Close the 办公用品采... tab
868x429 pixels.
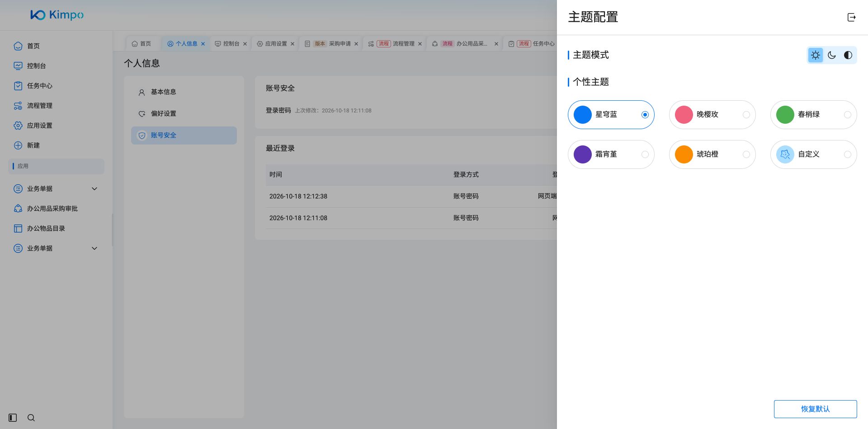click(x=496, y=44)
